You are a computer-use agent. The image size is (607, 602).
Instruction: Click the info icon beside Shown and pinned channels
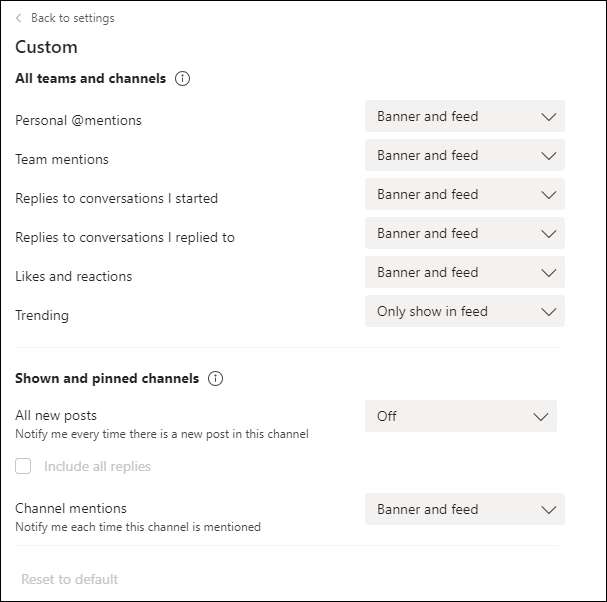point(215,379)
